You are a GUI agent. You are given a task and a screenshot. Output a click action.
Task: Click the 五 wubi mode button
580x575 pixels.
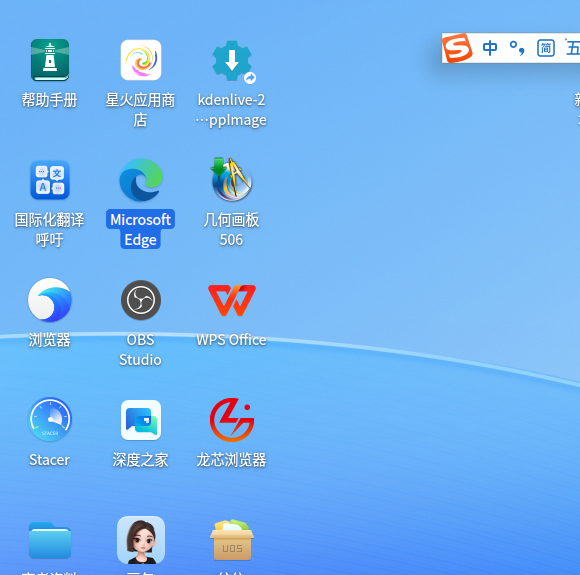pyautogui.click(x=573, y=48)
